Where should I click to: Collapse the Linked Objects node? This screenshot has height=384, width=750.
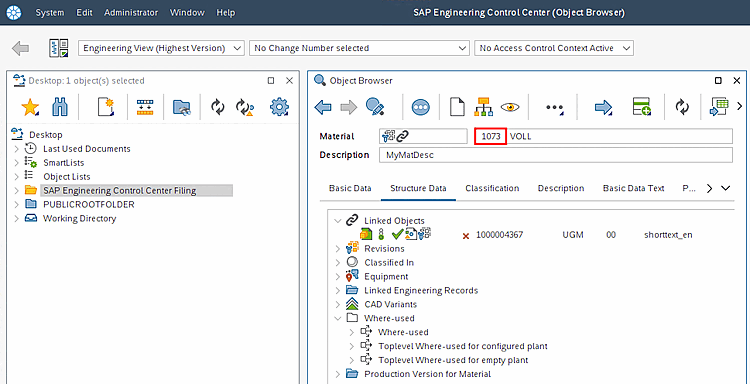(x=338, y=221)
